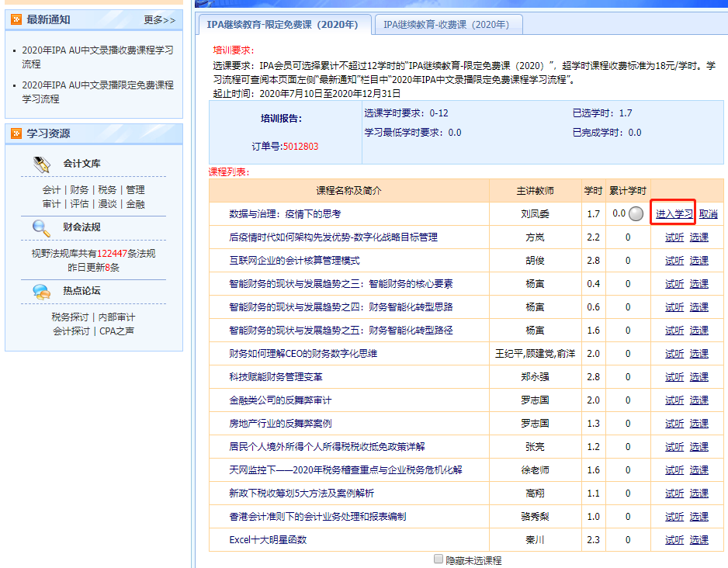Open the 漫谈 link under 会计文库
This screenshot has width=728, height=568.
107,204
